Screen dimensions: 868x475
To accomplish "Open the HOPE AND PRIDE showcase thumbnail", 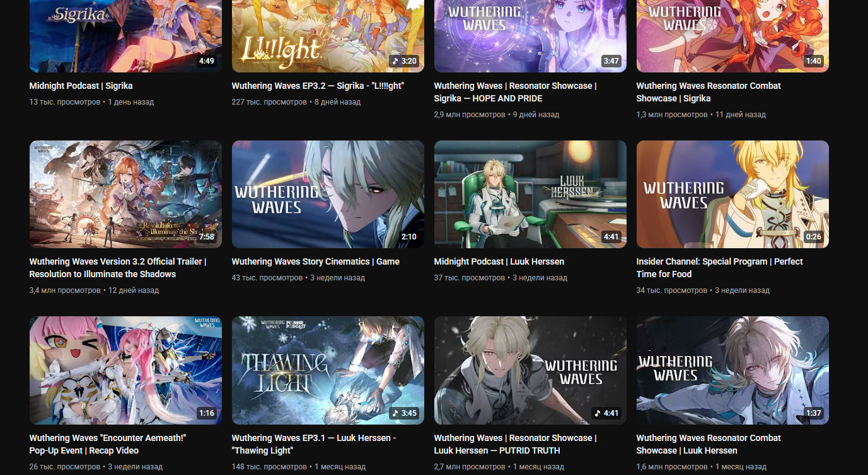I will [x=530, y=36].
